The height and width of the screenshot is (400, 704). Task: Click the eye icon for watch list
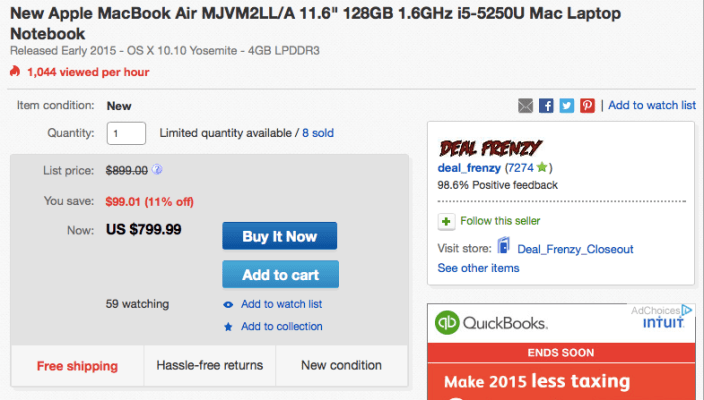pyautogui.click(x=228, y=305)
